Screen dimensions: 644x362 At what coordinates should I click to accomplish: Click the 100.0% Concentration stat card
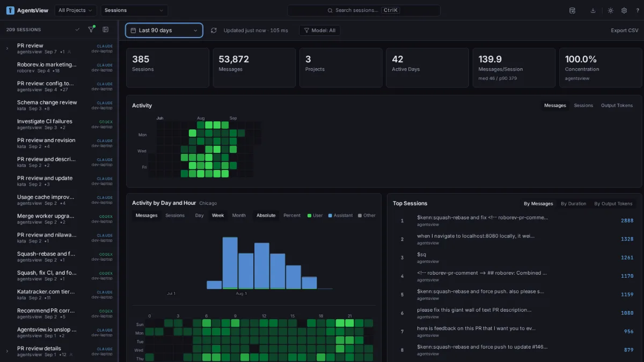click(601, 68)
